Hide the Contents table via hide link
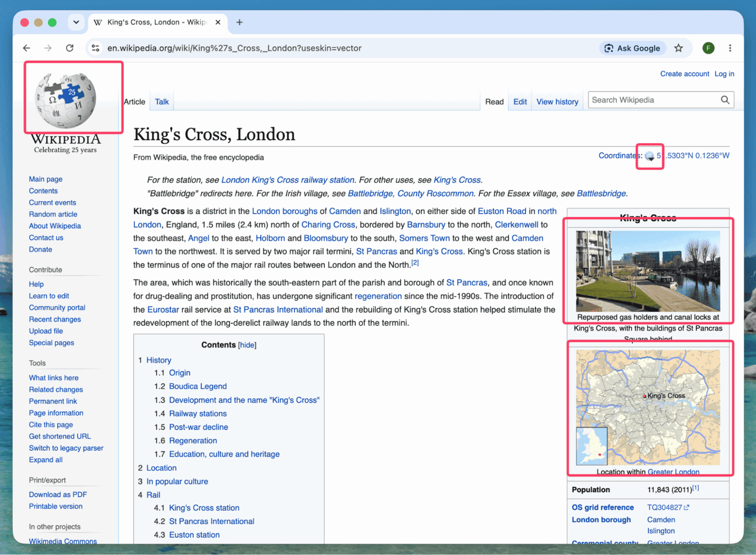Image resolution: width=756 pixels, height=555 pixels. click(247, 345)
